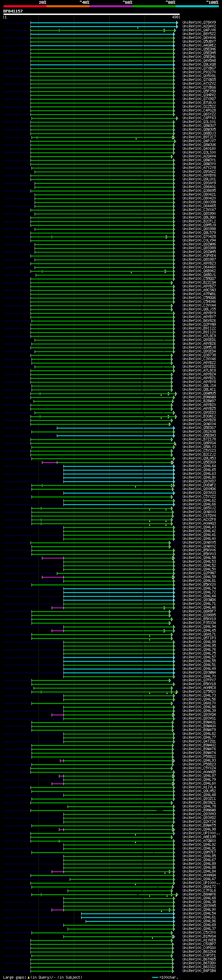Click the orange ~40% identity legend segment
The width and height of the screenshot is (222, 980).
[68, 6]
